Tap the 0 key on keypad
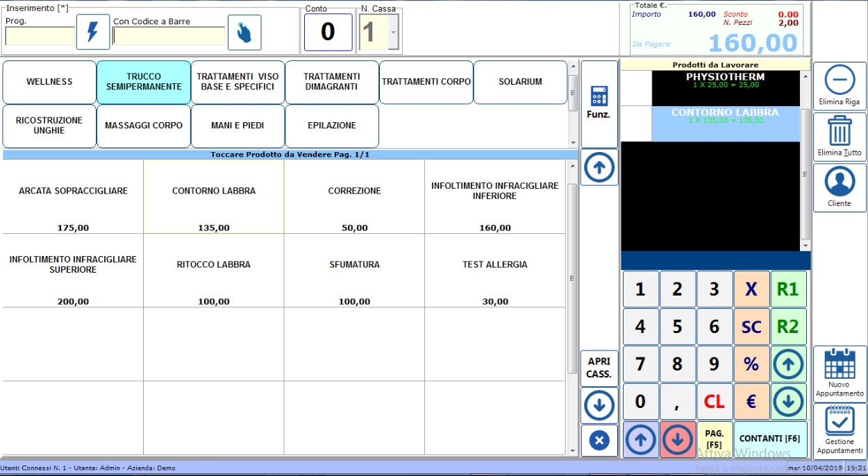868x476 pixels. pyautogui.click(x=641, y=401)
